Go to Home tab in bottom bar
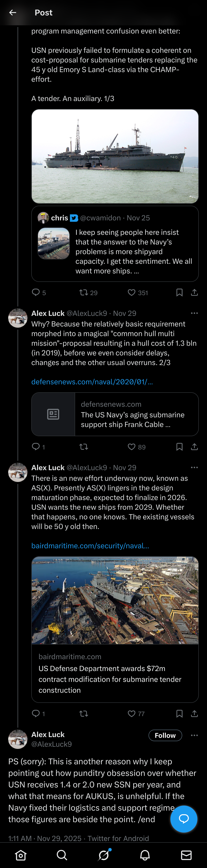The width and height of the screenshot is (207, 868). [x=21, y=855]
